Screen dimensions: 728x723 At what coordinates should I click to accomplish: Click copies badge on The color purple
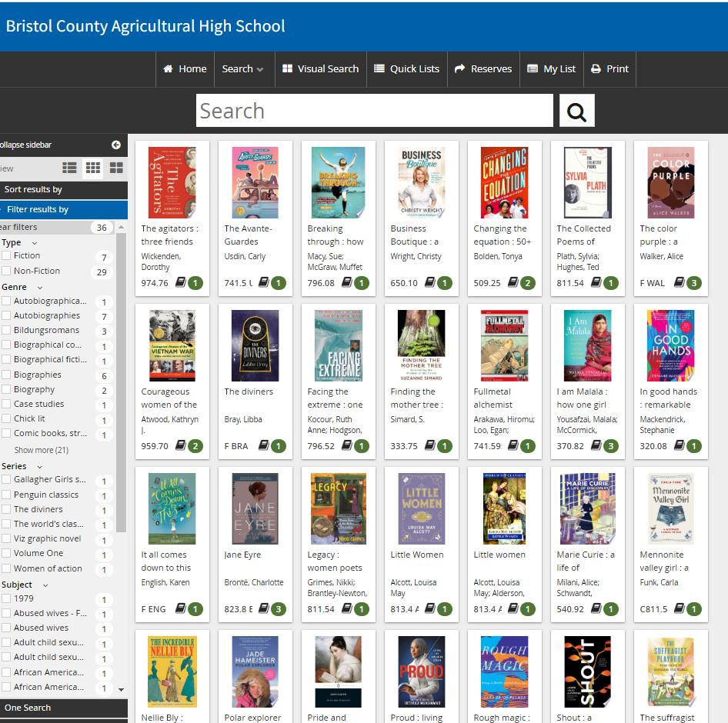coord(693,283)
